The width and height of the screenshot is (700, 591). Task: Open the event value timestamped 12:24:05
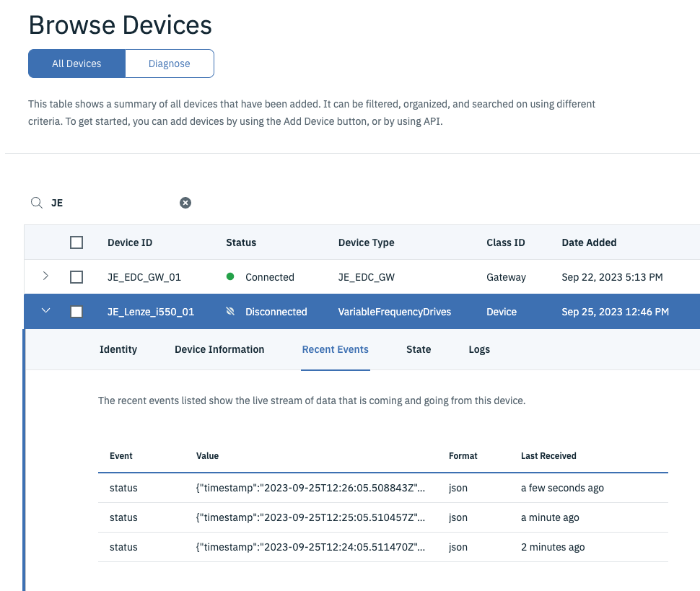(x=311, y=547)
